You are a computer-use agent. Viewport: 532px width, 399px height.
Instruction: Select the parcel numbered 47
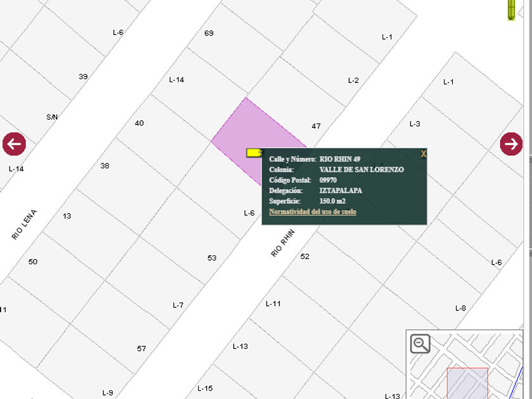317,127
